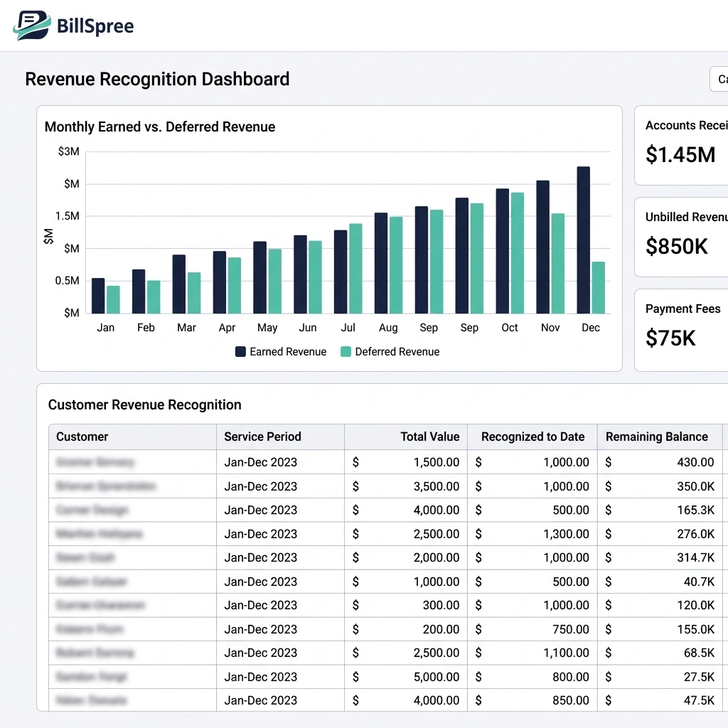Click the Deferred Revenue legend color swatch
This screenshot has height=728, width=728.
(x=346, y=351)
